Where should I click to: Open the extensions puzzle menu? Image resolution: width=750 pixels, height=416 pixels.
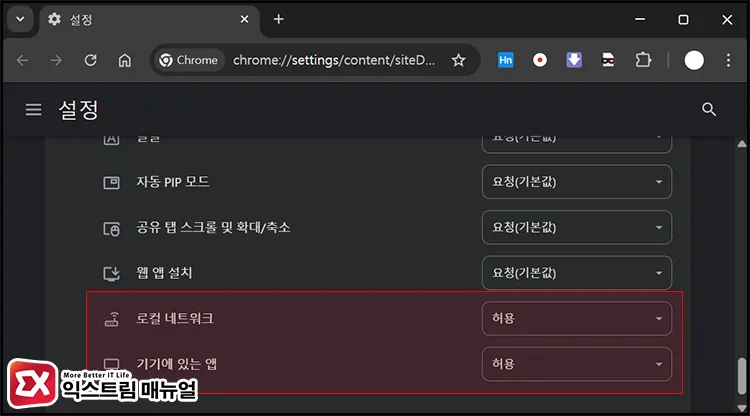click(x=643, y=60)
